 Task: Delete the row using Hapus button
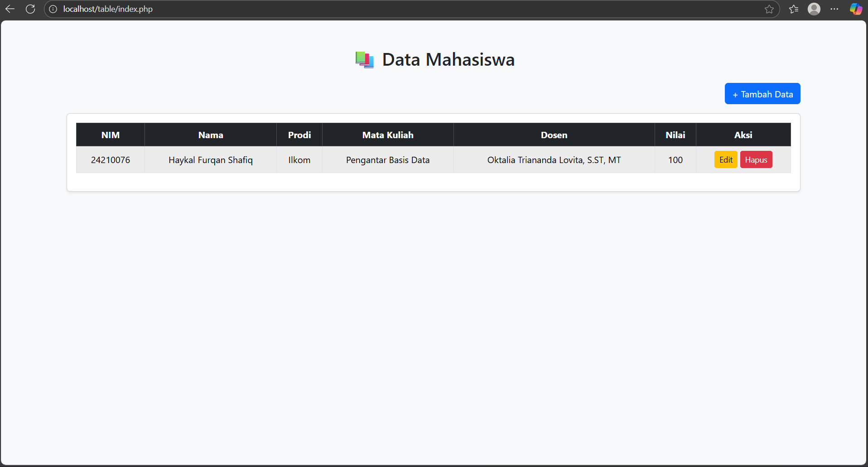click(x=756, y=159)
